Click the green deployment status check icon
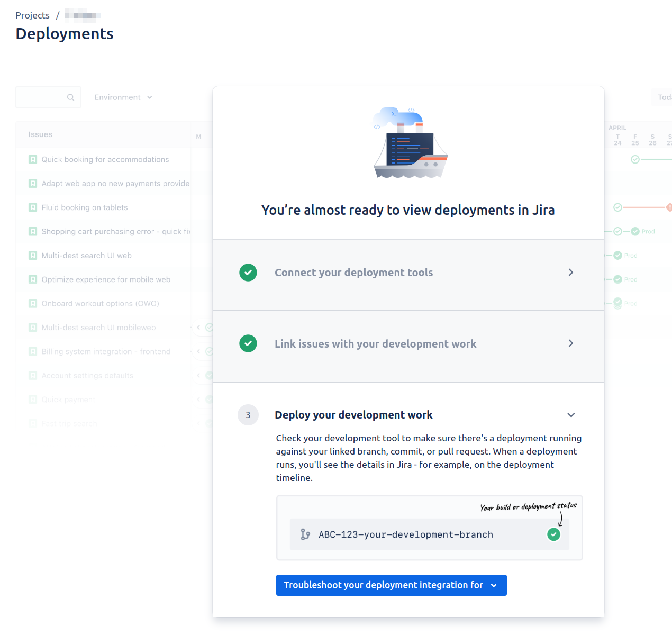 [553, 534]
